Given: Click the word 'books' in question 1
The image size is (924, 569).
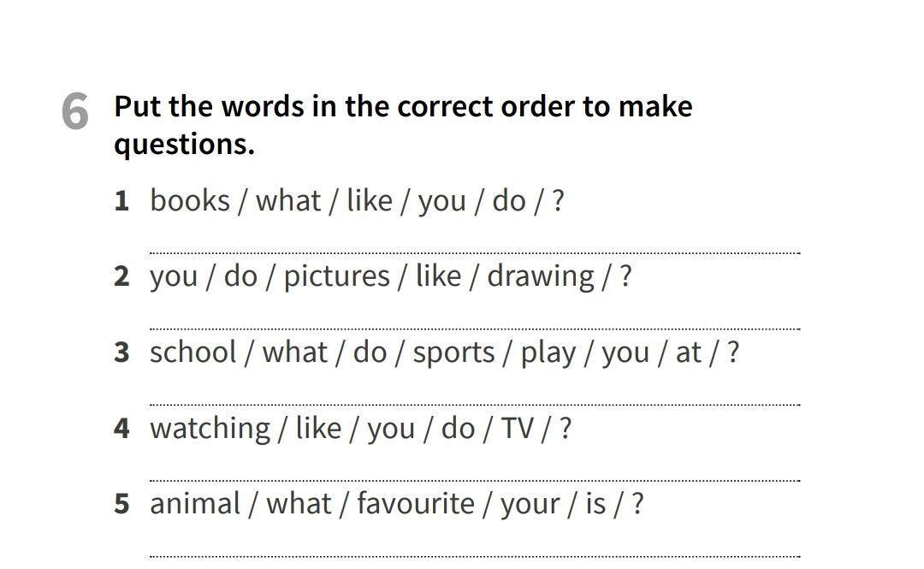Looking at the screenshot, I should coord(190,201).
